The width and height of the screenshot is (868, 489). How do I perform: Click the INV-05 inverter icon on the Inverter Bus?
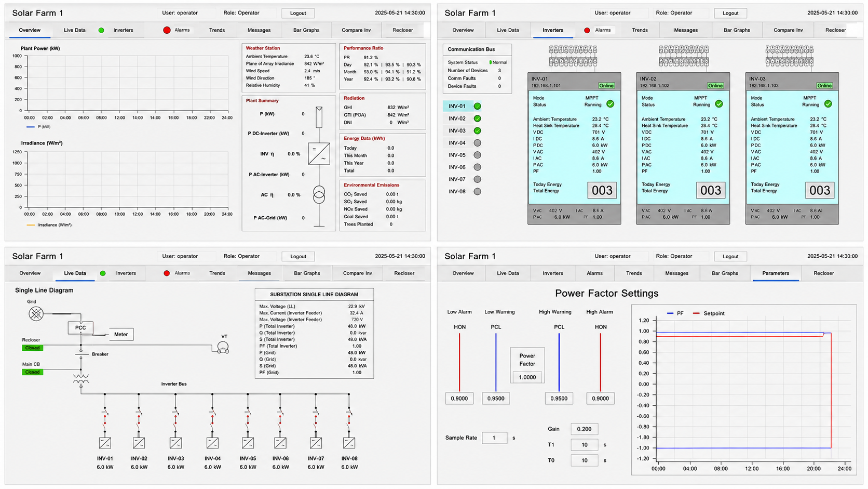click(x=248, y=443)
